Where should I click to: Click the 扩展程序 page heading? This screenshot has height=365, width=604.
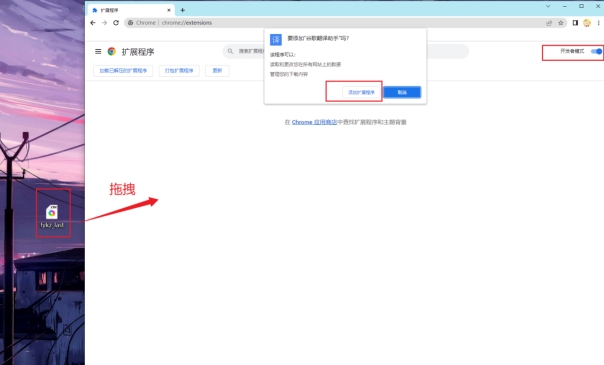tap(138, 52)
